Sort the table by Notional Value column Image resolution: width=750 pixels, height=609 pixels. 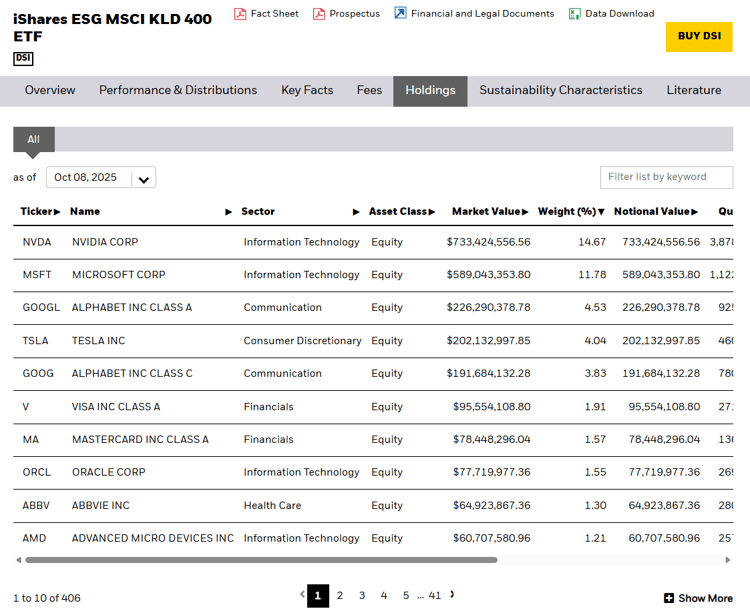656,211
